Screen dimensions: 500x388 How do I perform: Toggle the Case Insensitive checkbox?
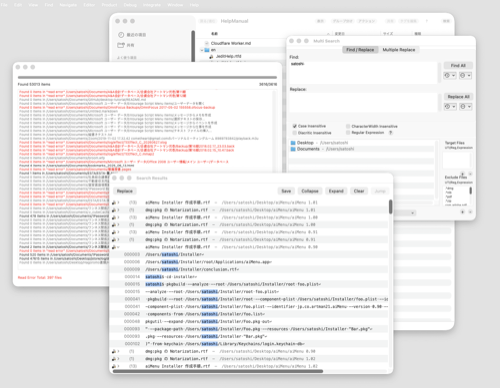[x=294, y=126]
